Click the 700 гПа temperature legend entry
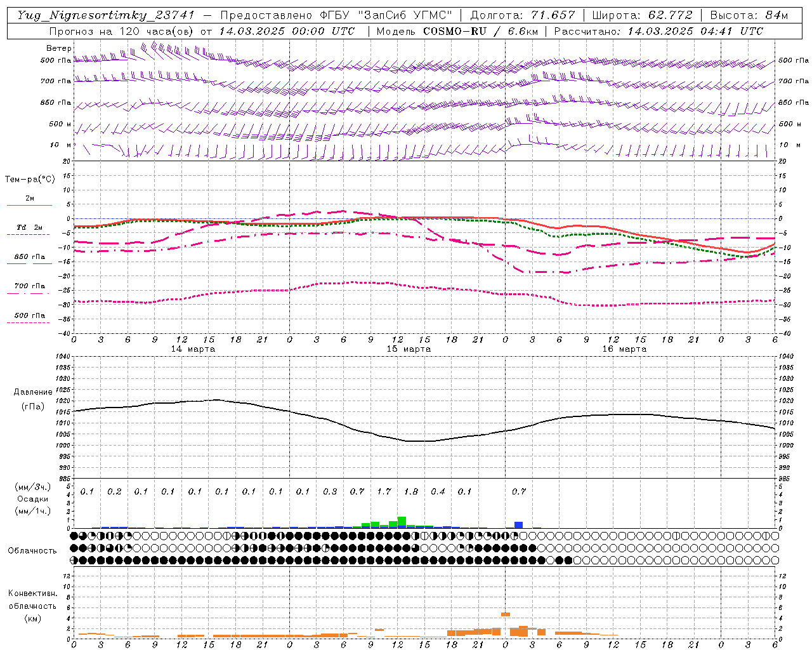812x650 pixels. [x=30, y=286]
